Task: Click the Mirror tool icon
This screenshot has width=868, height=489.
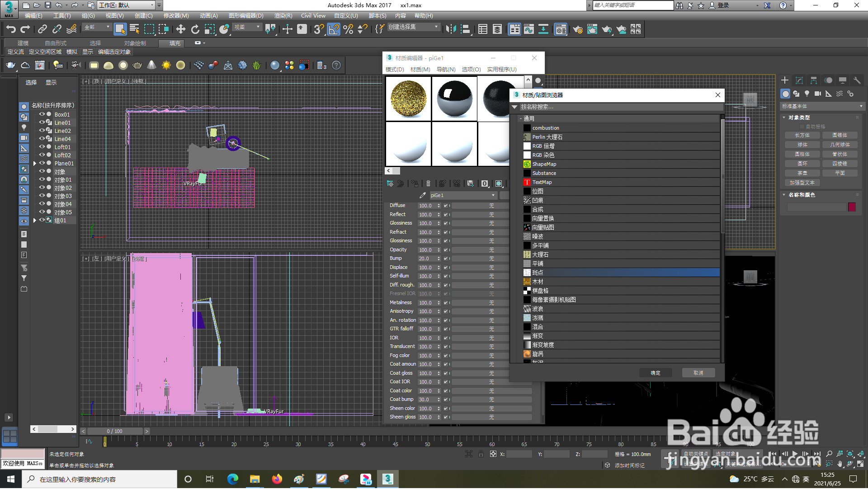Action: click(450, 29)
